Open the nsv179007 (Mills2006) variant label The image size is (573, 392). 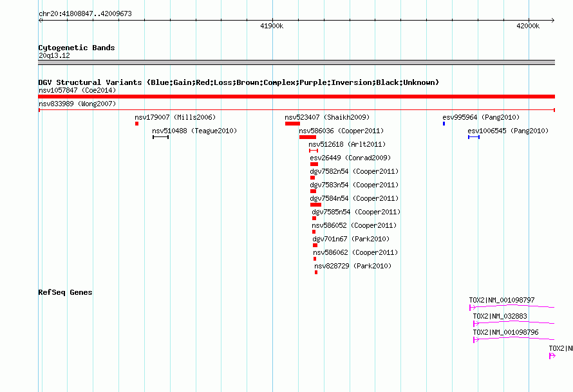click(x=175, y=117)
